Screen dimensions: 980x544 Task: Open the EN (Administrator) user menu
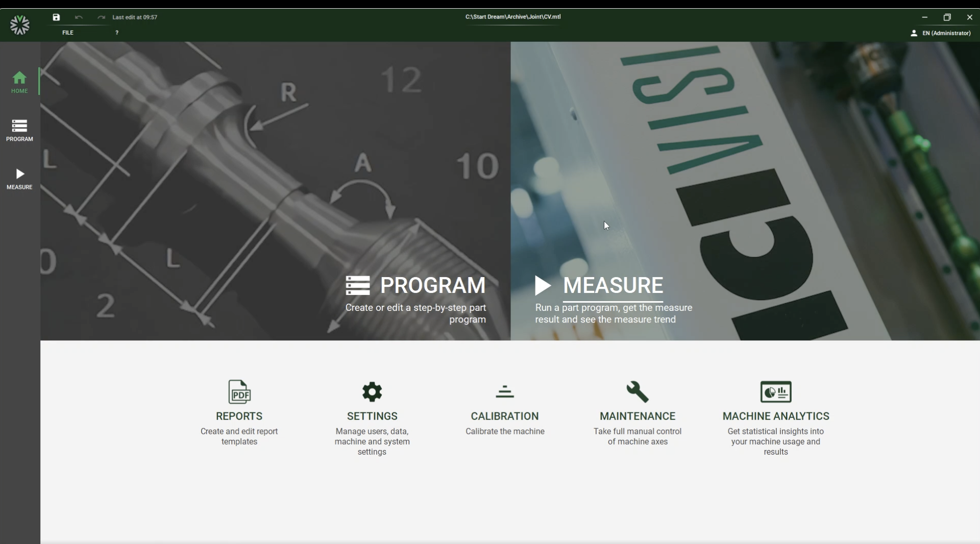pos(941,33)
